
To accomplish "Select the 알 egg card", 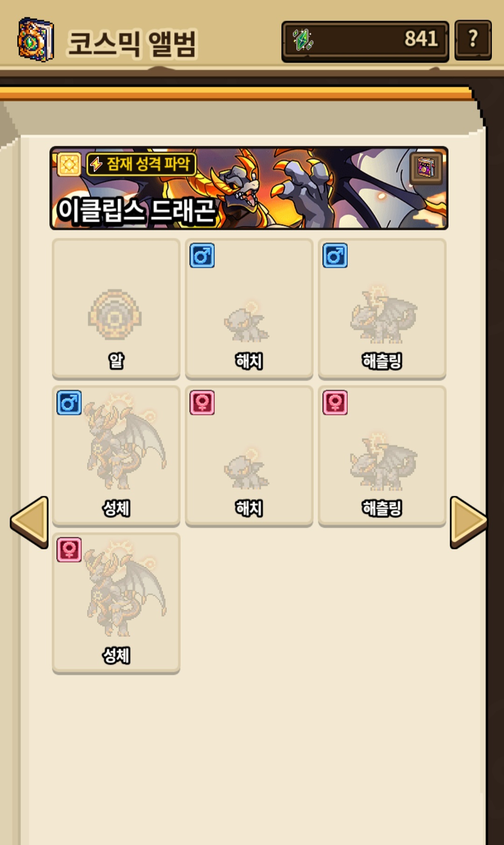I will click(x=116, y=308).
